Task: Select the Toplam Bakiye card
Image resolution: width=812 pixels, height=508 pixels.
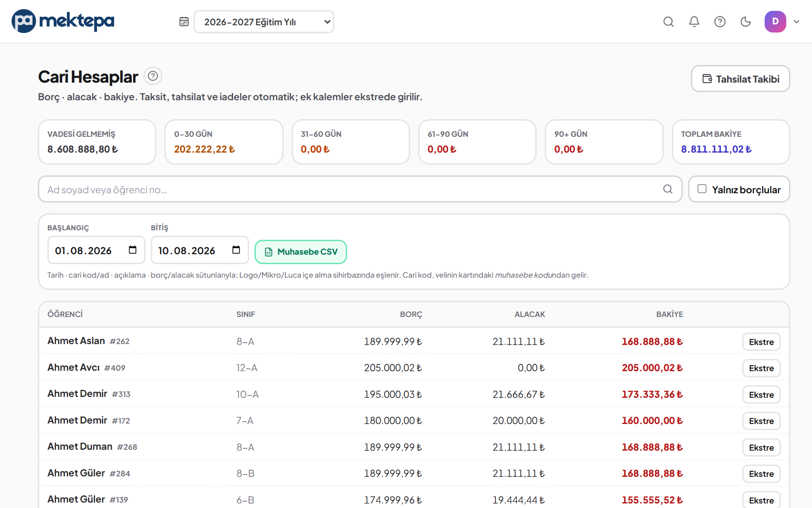Action: [731, 142]
